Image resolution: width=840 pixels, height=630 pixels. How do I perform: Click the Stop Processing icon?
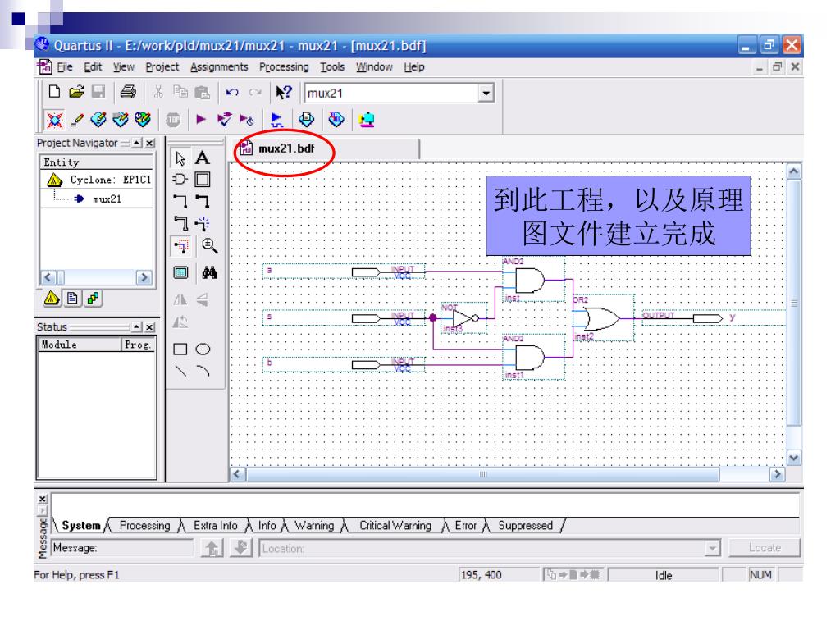click(172, 120)
